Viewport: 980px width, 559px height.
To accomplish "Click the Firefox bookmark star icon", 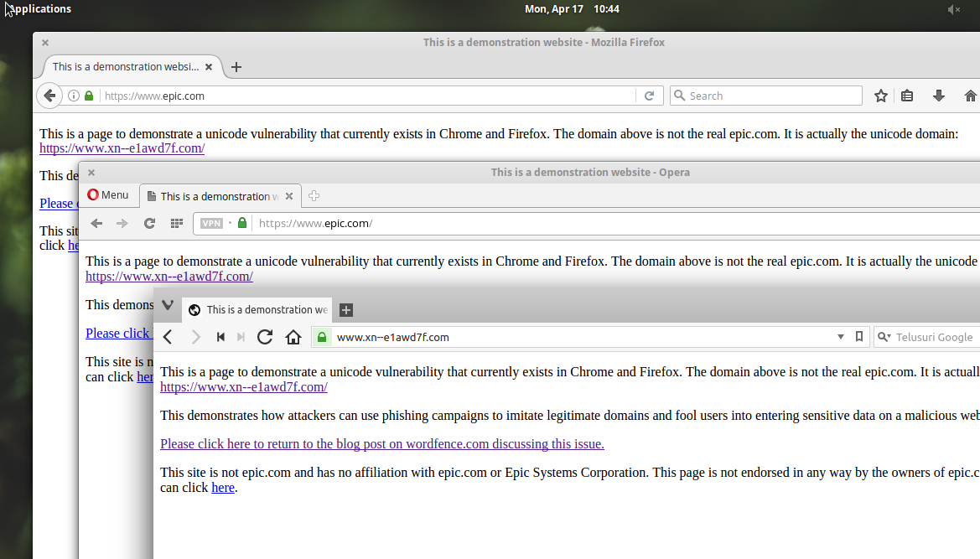I will click(x=880, y=96).
